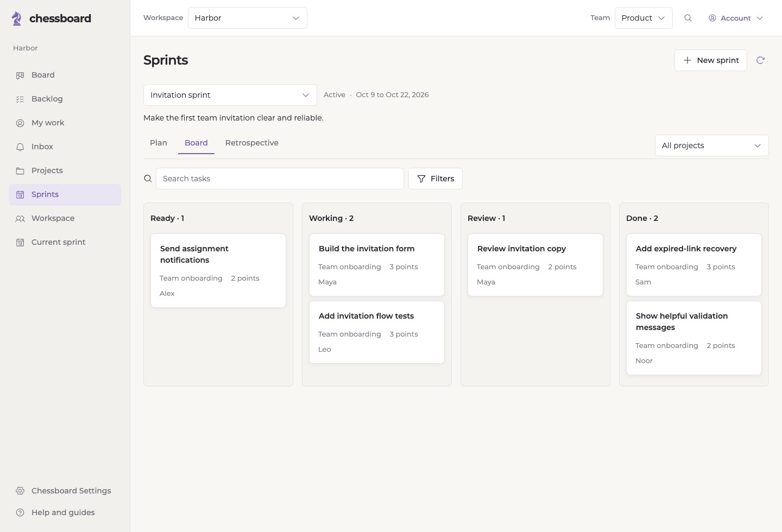Go to Backlog in the sidebar
The width and height of the screenshot is (782, 532).
[65, 99]
